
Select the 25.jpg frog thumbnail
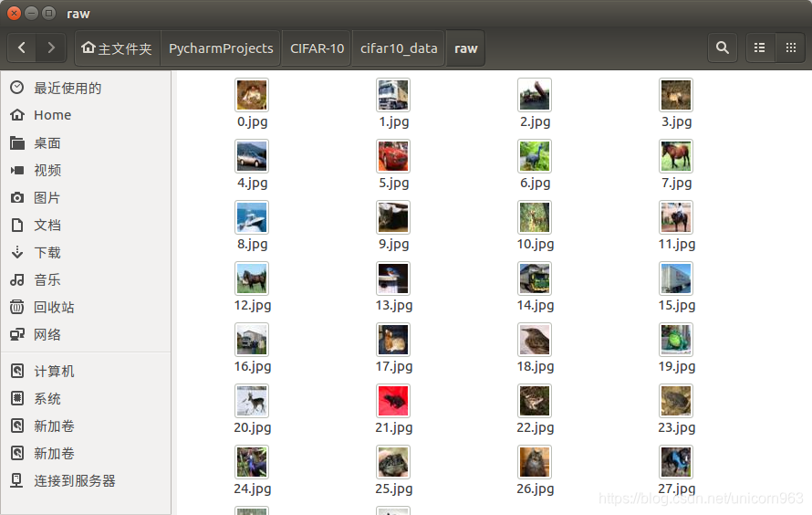393,462
